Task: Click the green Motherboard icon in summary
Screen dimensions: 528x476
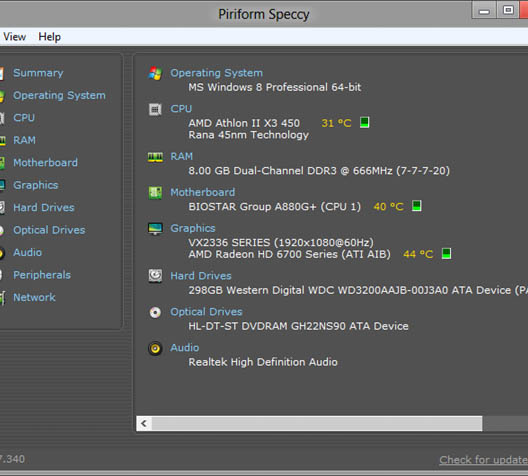Action: click(x=155, y=193)
